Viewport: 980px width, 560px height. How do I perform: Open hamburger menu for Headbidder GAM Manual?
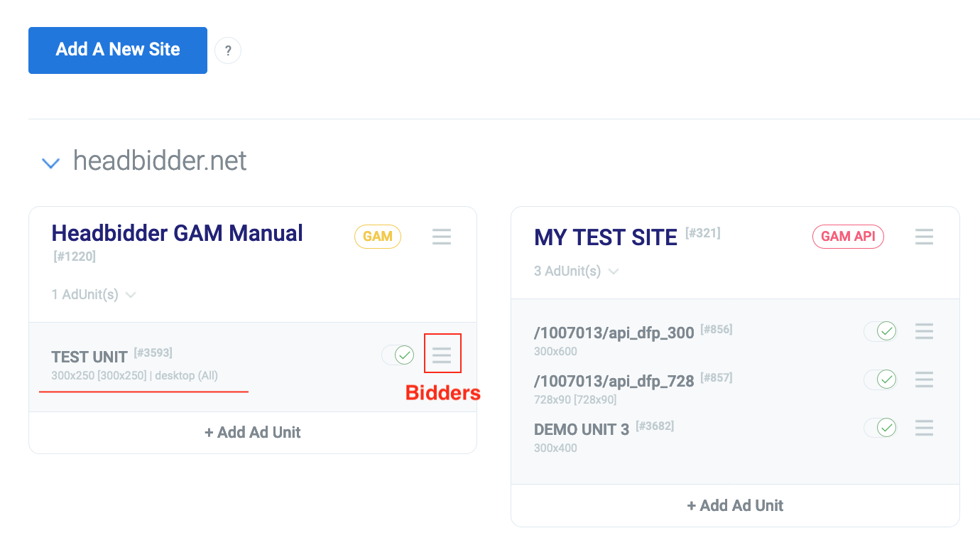[x=442, y=237]
